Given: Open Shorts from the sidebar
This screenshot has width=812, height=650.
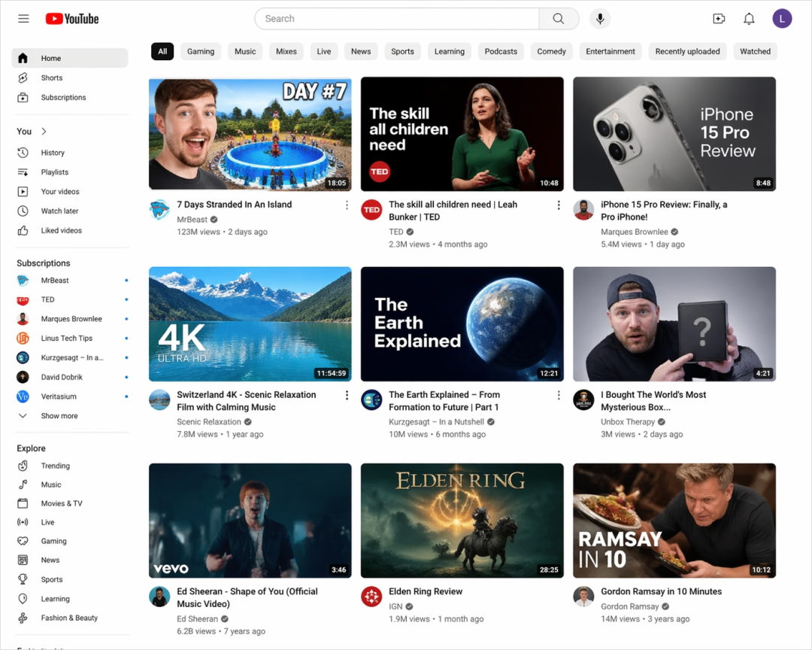Looking at the screenshot, I should [51, 78].
